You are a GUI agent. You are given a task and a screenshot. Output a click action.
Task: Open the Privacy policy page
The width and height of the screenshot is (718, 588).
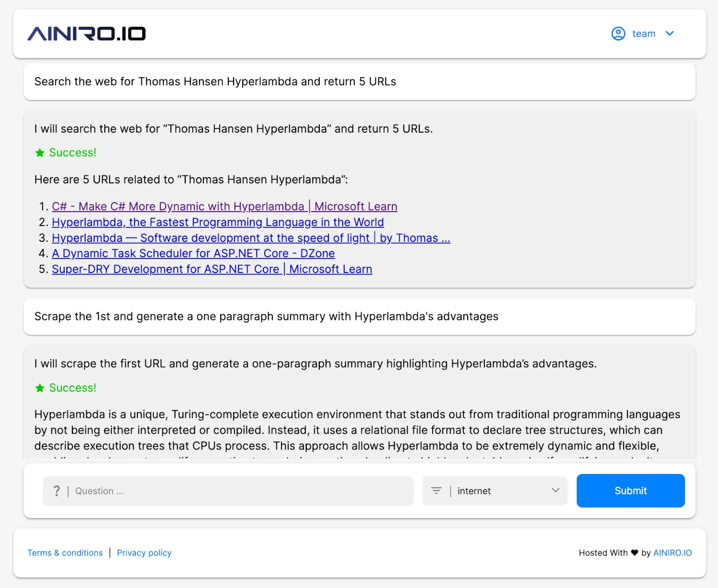144,553
